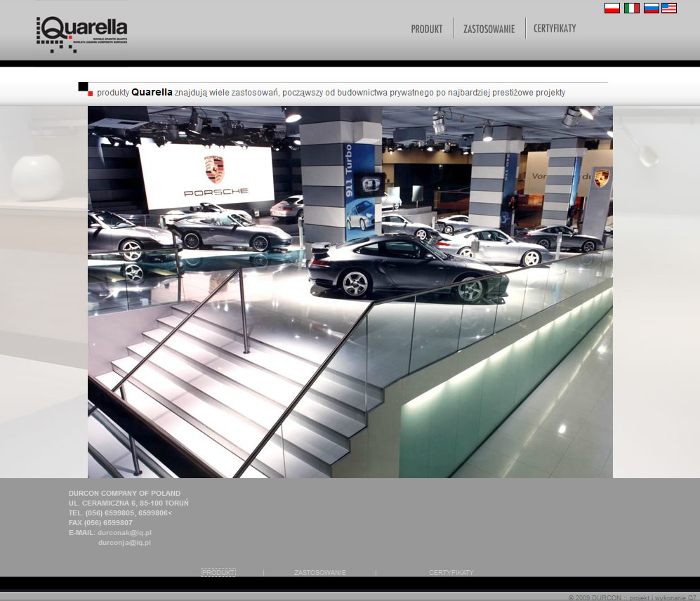The width and height of the screenshot is (700, 601).
Task: Click the FAX (056) 6599807 line
Action: click(x=100, y=523)
